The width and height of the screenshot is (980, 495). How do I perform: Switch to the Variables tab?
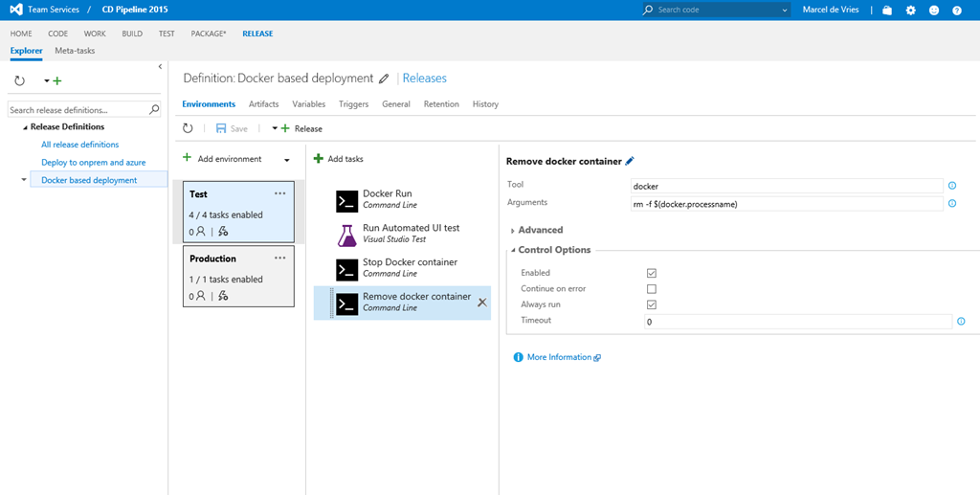[x=308, y=104]
